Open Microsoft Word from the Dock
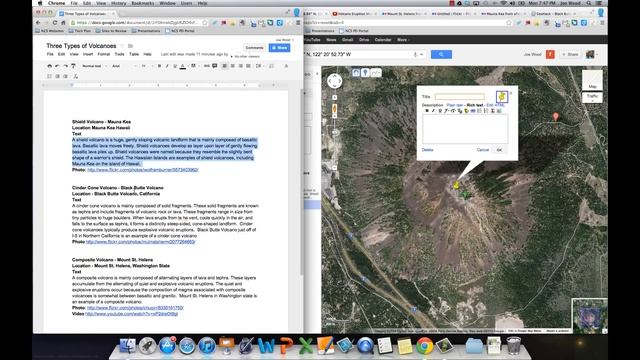Image resolution: width=640 pixels, height=360 pixels. pyautogui.click(x=266, y=346)
